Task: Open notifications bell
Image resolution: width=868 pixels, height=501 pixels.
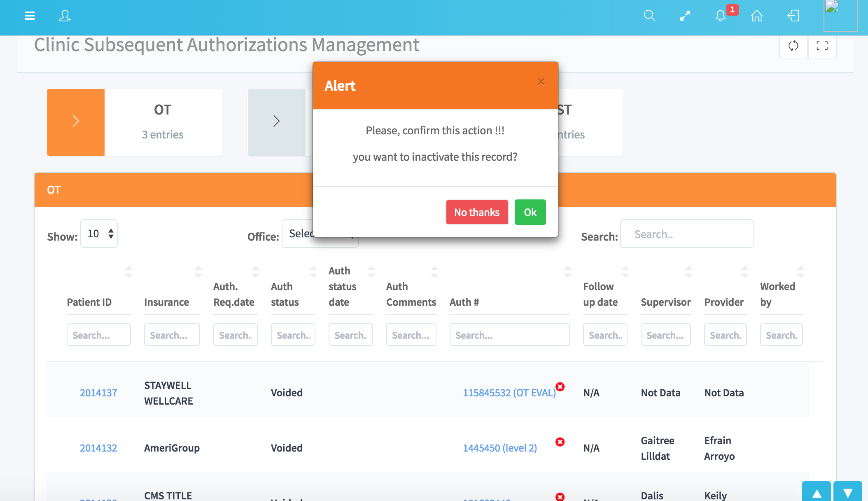Action: point(720,16)
